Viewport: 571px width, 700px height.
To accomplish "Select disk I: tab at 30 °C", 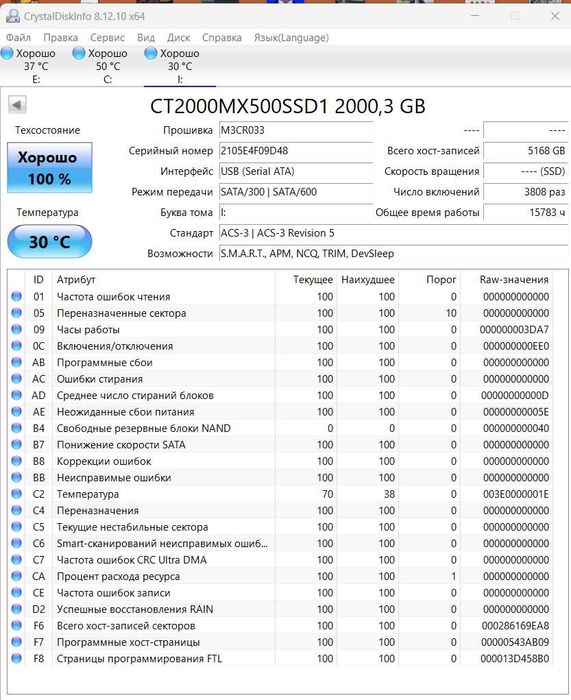I will point(179,66).
